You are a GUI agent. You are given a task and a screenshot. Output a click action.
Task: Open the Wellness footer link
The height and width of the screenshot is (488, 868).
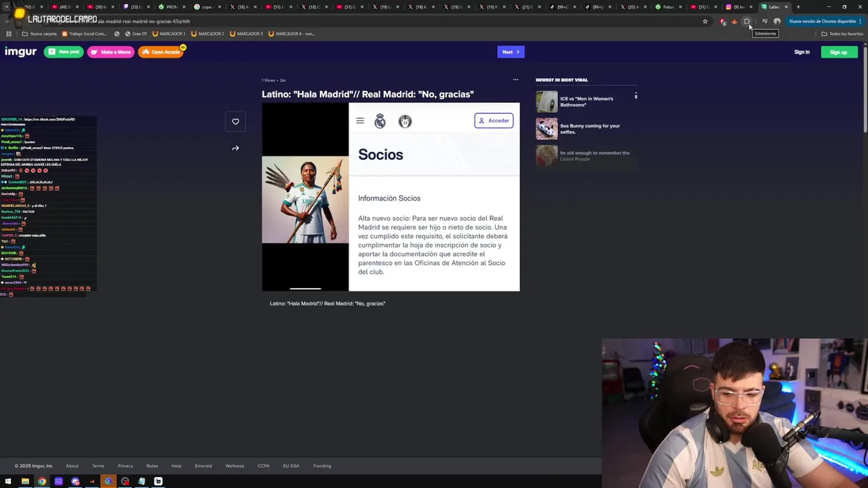pyautogui.click(x=235, y=466)
